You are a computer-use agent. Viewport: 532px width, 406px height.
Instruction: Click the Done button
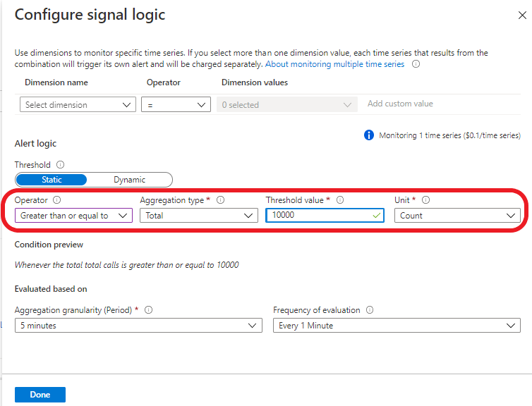click(x=40, y=395)
